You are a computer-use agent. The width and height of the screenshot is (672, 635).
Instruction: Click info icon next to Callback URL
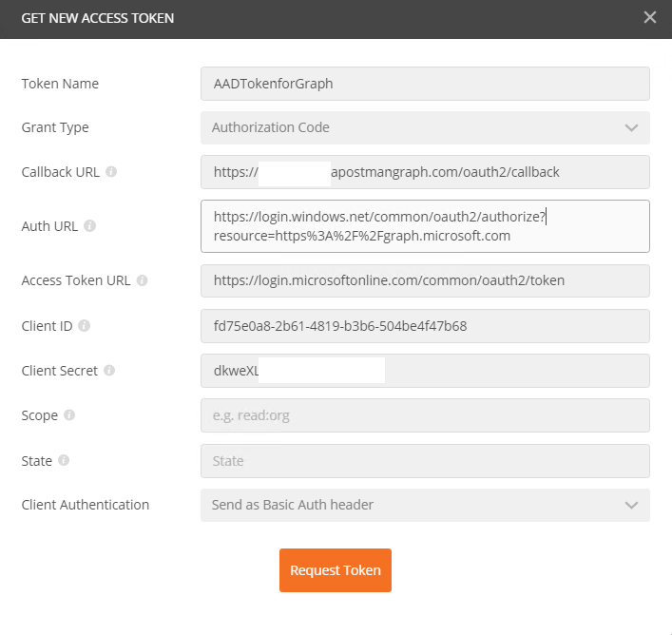[111, 172]
